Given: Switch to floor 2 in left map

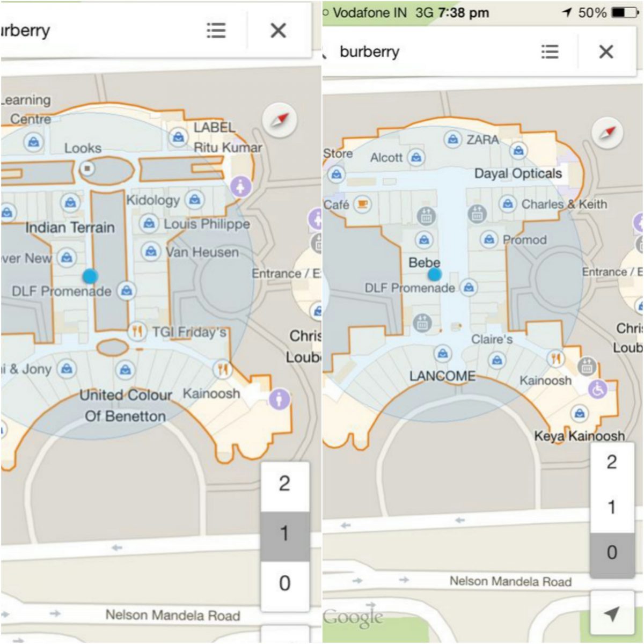Looking at the screenshot, I should pos(284,484).
